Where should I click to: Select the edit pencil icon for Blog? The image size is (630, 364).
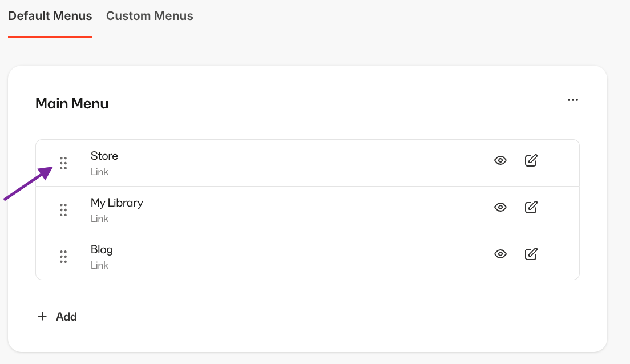531,254
